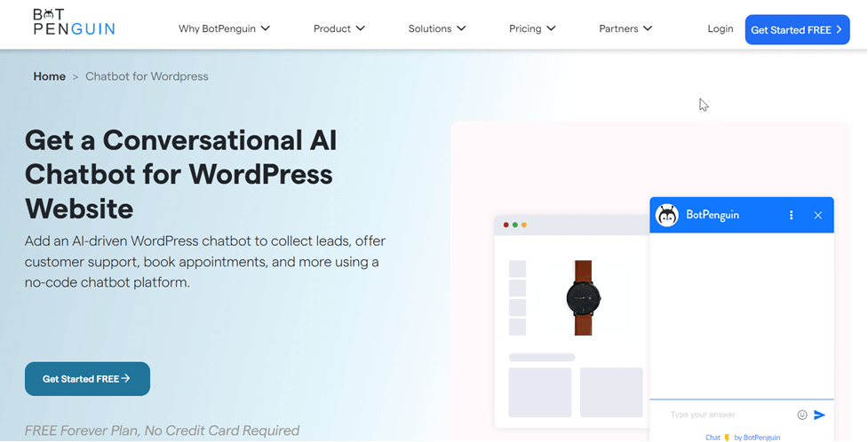
Task: Expand the Why BotPenguin chevron arrow
Action: pos(265,28)
